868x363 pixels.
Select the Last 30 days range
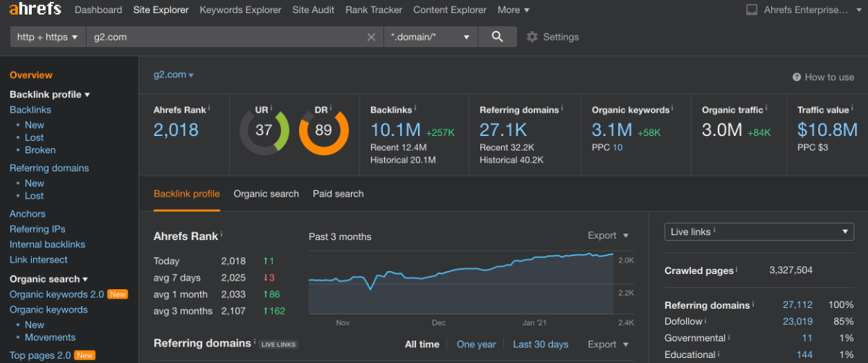(540, 345)
